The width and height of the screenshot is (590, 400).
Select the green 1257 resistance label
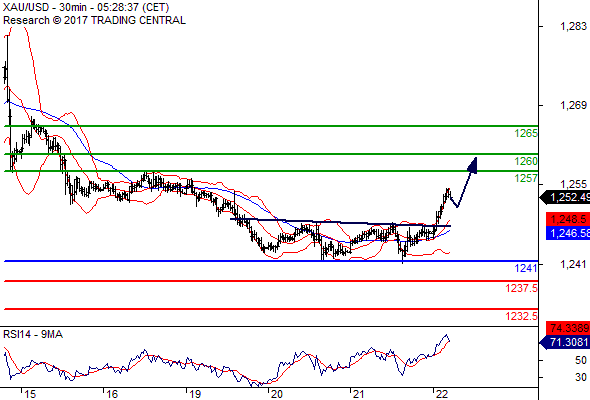coord(526,178)
